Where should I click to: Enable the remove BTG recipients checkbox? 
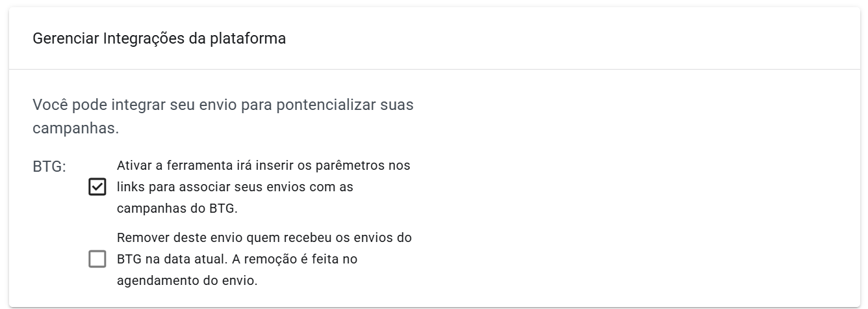point(97,260)
